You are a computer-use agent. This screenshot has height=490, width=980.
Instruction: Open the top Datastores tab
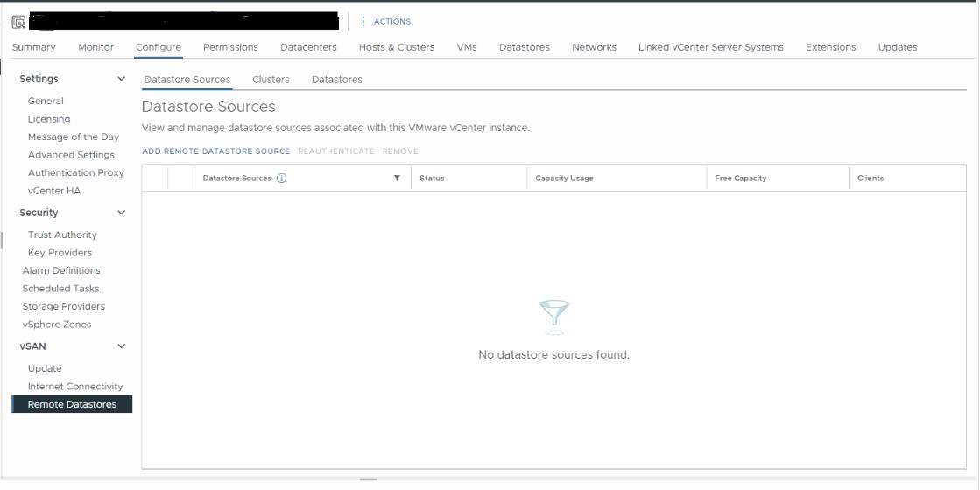(x=525, y=47)
